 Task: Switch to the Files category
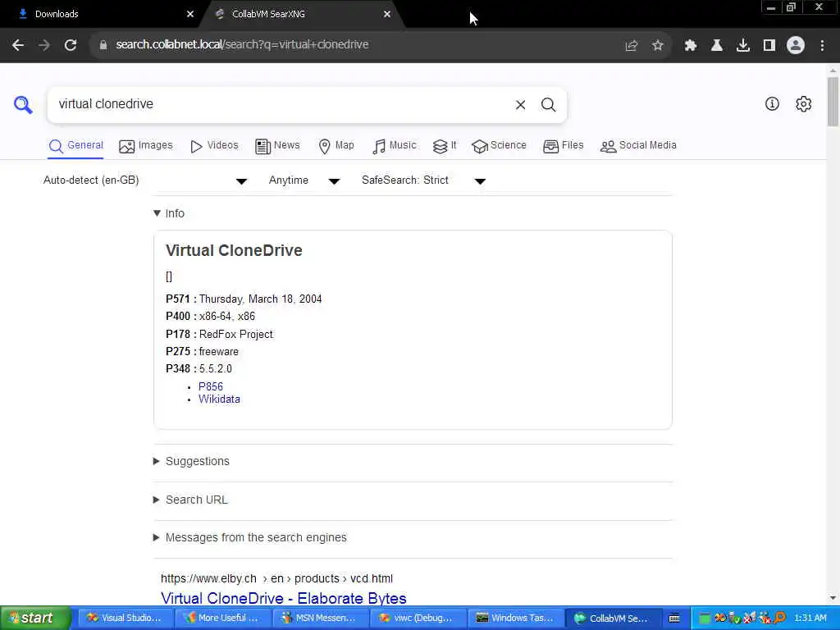tap(563, 146)
